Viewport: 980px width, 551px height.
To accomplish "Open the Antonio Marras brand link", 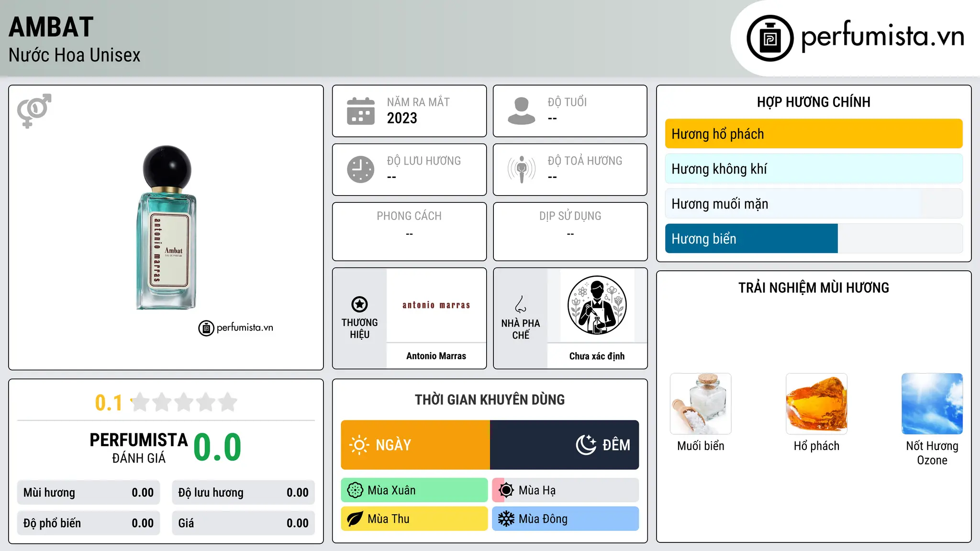I will coord(436,356).
